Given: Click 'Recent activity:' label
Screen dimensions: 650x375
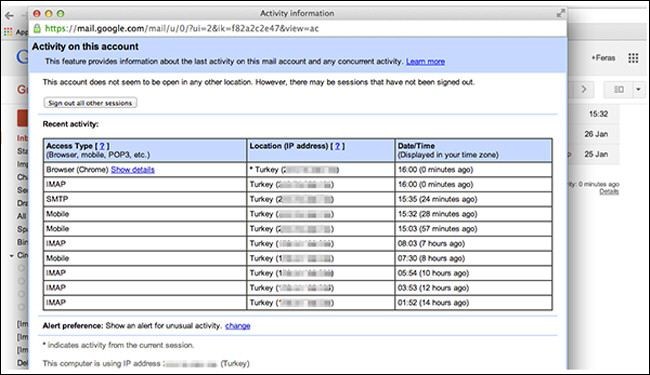Looking at the screenshot, I should tap(71, 124).
